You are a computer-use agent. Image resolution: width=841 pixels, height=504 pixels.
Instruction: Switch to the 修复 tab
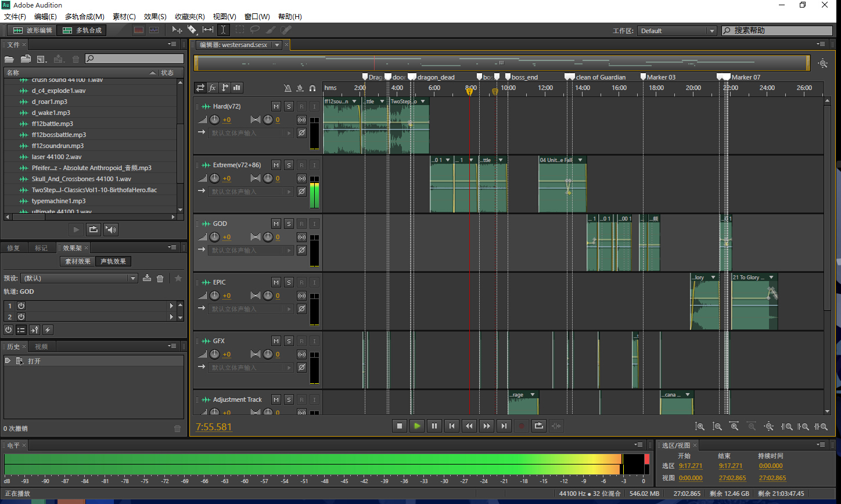point(13,248)
